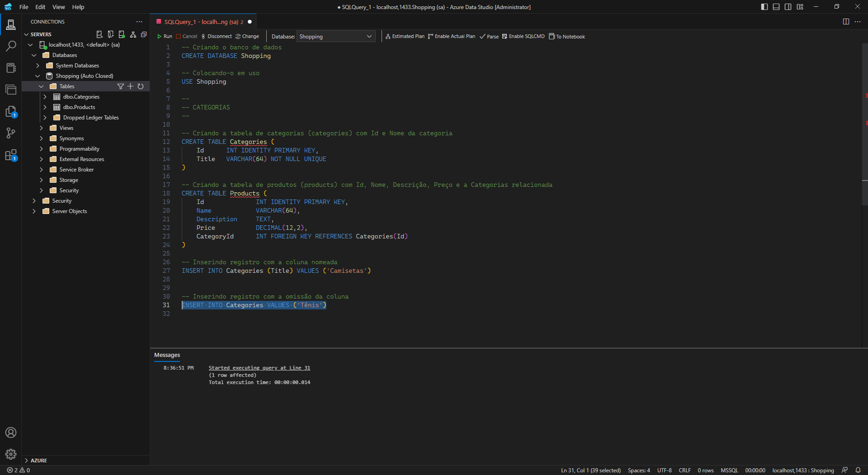Follow 'Started executing query at Line 31' link
Screen dimensions: 868x475
tap(259, 368)
